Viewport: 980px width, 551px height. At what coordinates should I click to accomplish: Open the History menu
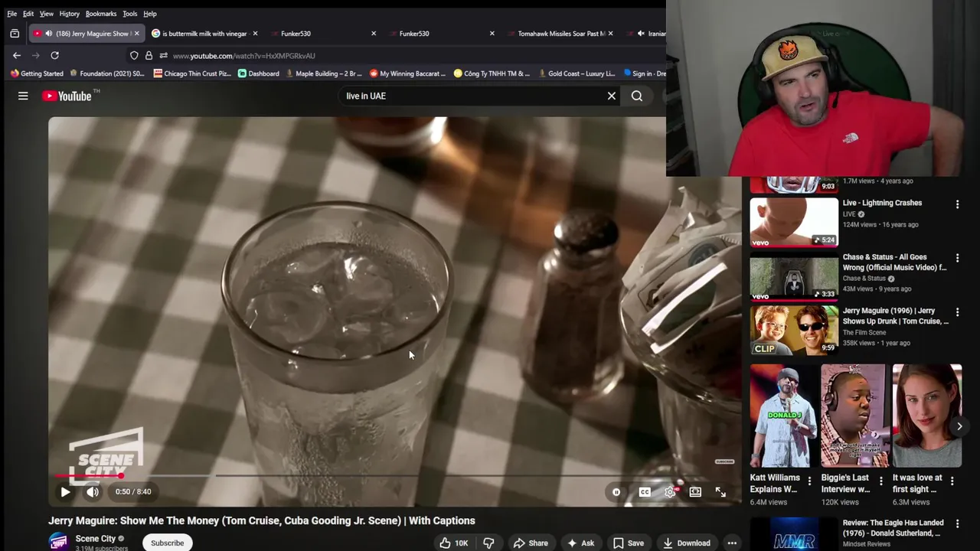pyautogui.click(x=69, y=14)
